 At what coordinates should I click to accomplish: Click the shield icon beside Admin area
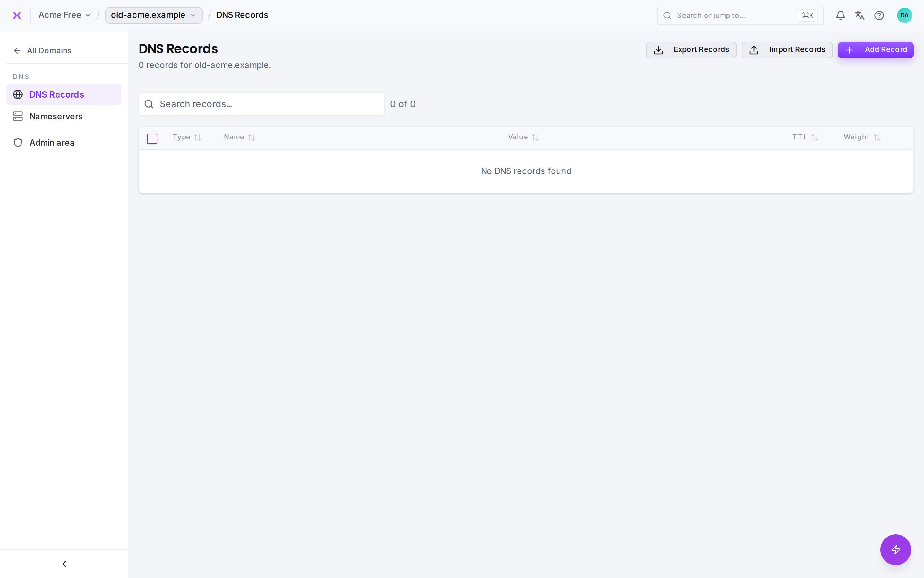click(18, 143)
